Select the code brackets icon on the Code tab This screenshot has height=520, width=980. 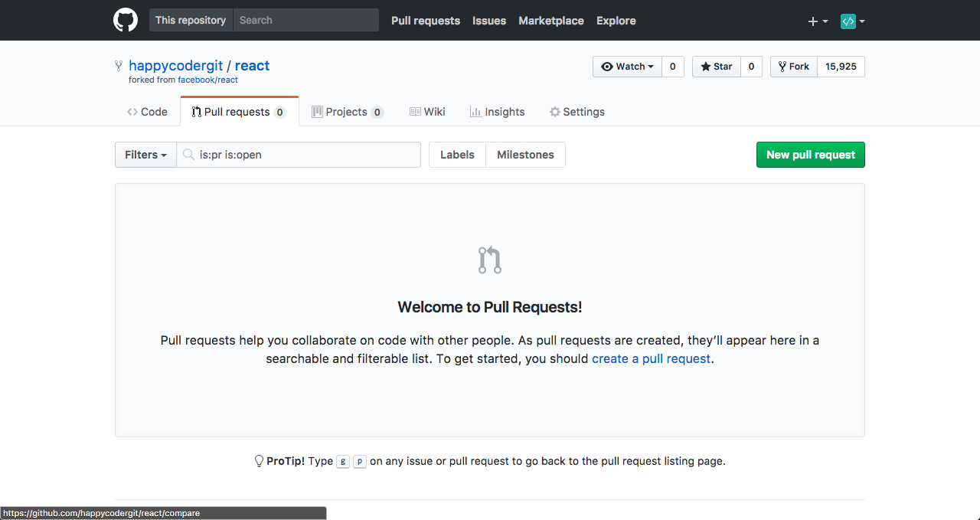pos(131,111)
